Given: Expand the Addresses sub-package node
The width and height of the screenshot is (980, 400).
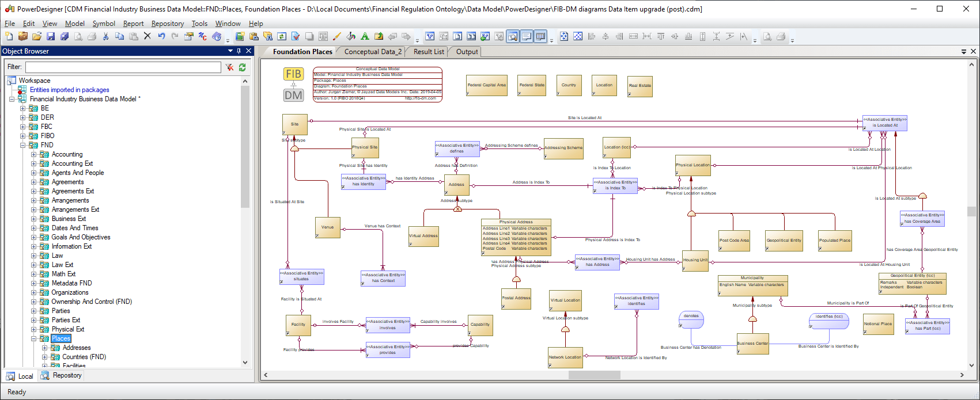Looking at the screenshot, I should 44,348.
